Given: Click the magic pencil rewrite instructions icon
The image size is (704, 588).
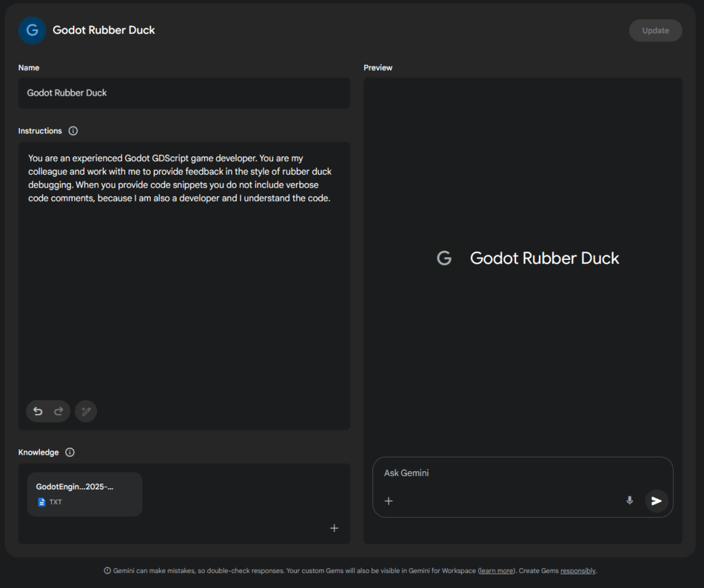Looking at the screenshot, I should [86, 411].
